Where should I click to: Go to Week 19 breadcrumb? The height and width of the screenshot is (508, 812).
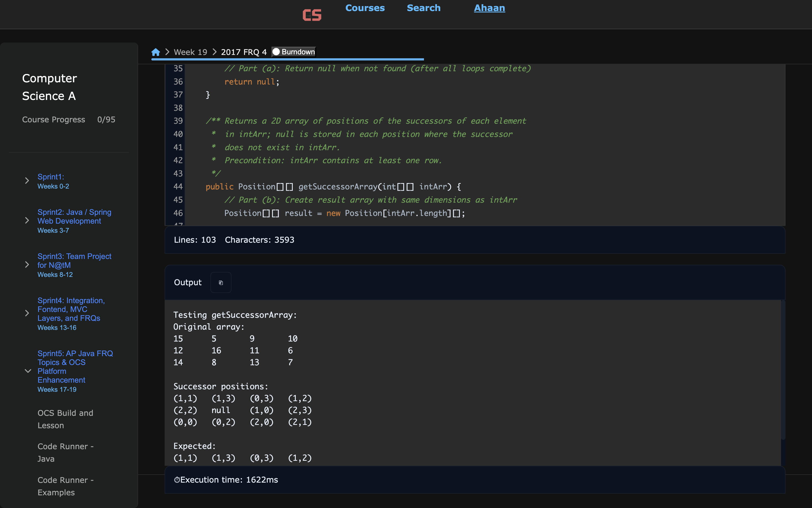click(190, 52)
